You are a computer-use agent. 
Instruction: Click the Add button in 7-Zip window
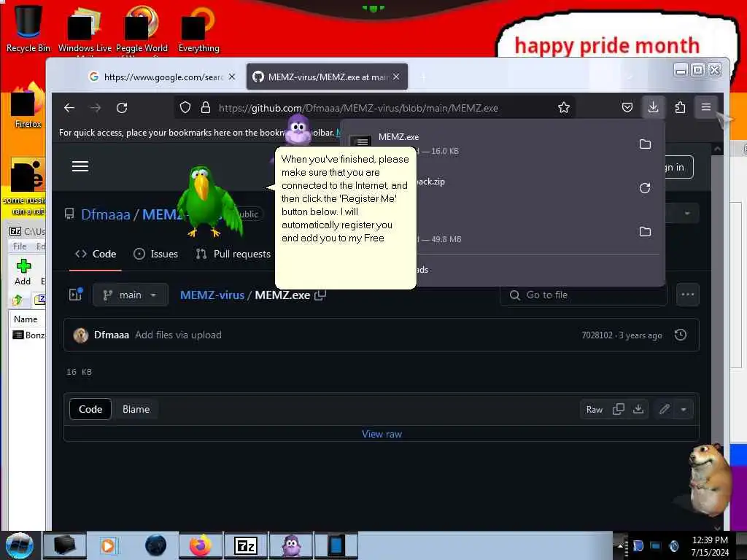(x=23, y=273)
